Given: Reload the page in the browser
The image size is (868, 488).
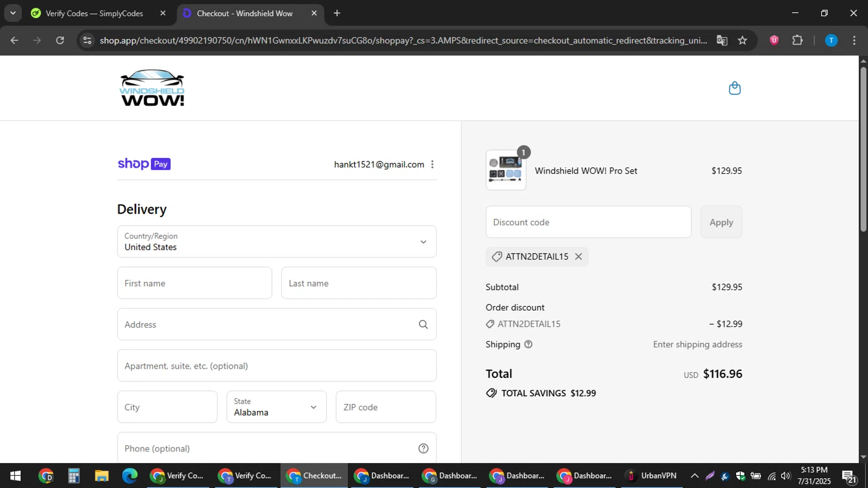Looking at the screenshot, I should [60, 41].
